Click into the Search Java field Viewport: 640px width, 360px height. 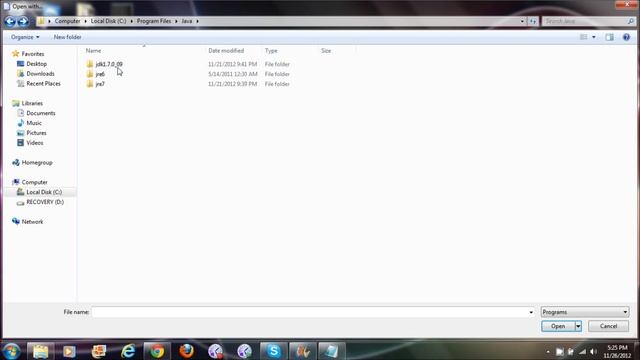point(584,21)
